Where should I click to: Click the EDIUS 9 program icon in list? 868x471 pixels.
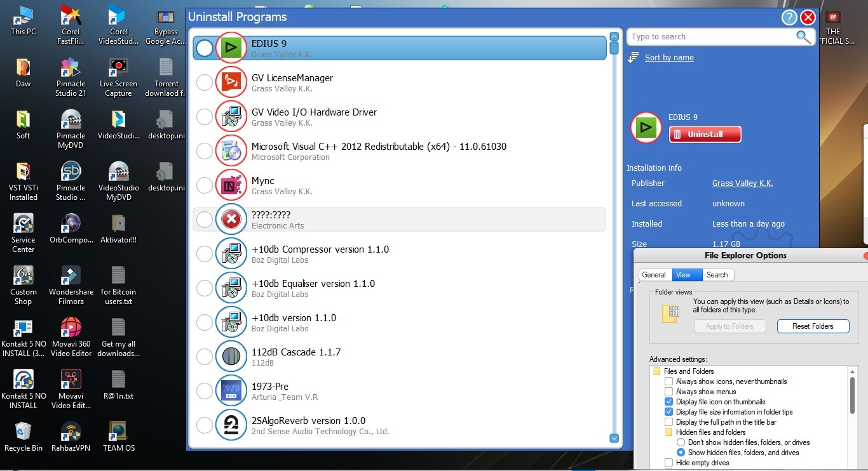click(231, 48)
